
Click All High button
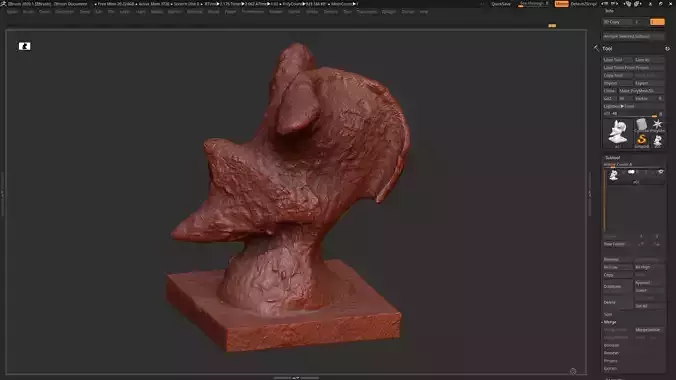[649, 267]
